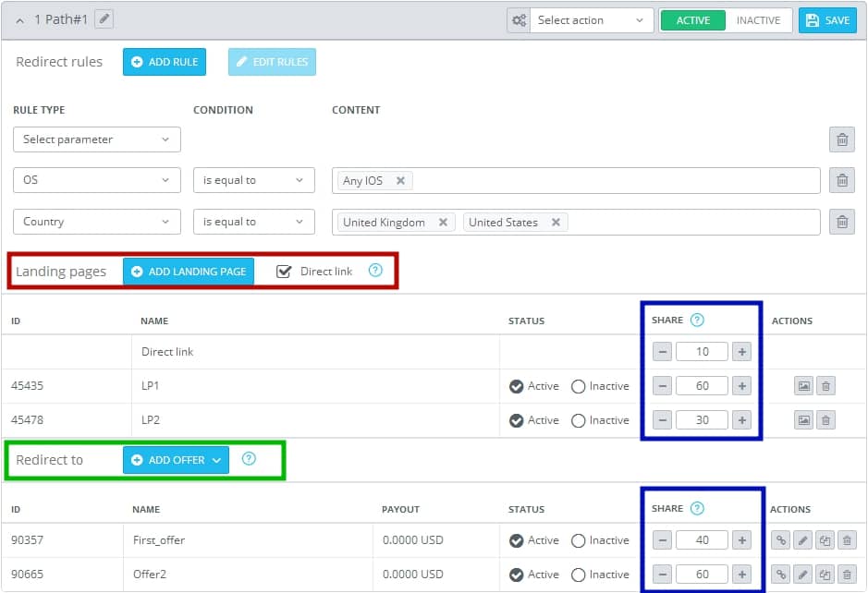Viewport: 868px width, 593px height.
Task: Set First_offer status to Active
Action: pos(517,540)
